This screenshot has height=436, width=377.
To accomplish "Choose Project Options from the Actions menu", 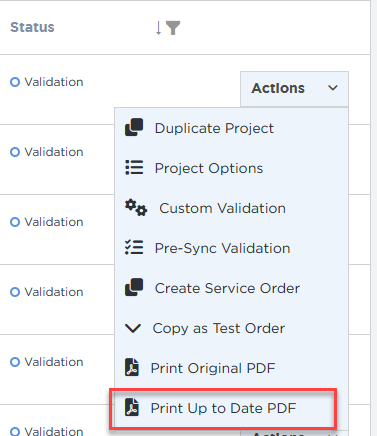I will pos(231,168).
